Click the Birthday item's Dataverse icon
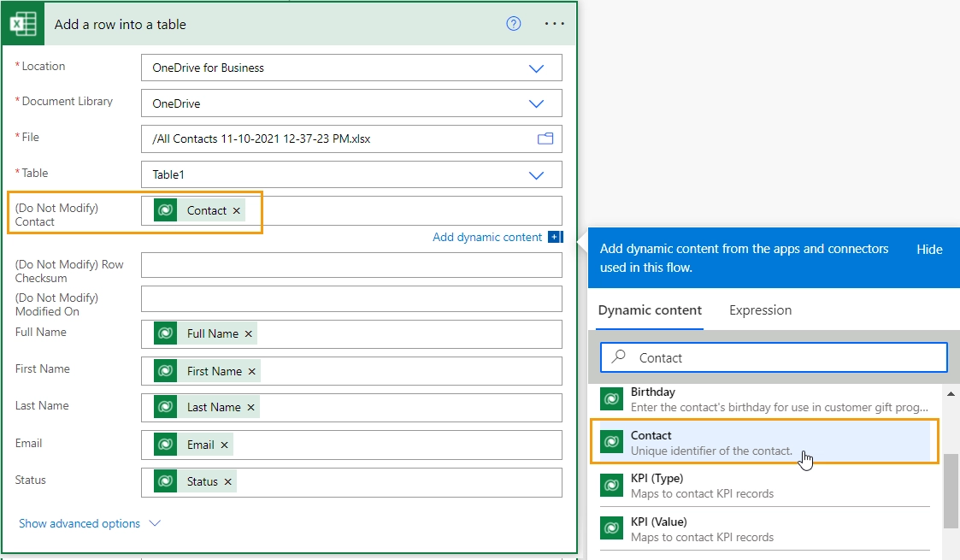Image resolution: width=960 pixels, height=560 pixels. coord(611,399)
